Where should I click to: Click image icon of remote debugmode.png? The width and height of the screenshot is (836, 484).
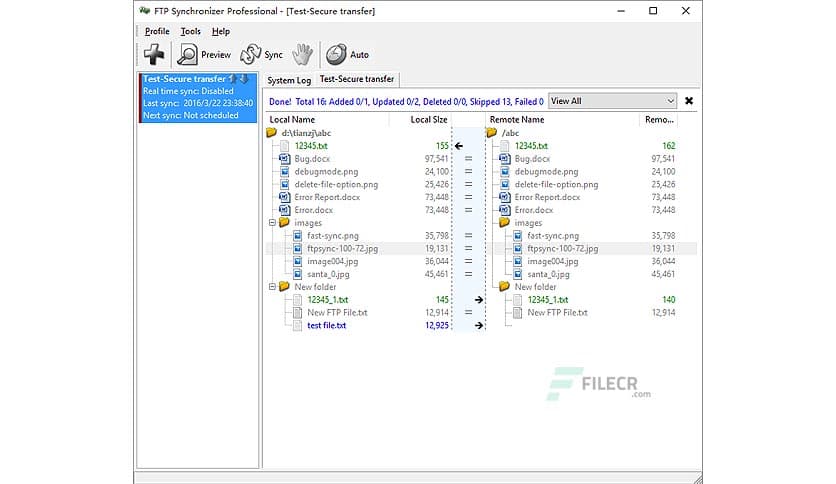point(504,171)
